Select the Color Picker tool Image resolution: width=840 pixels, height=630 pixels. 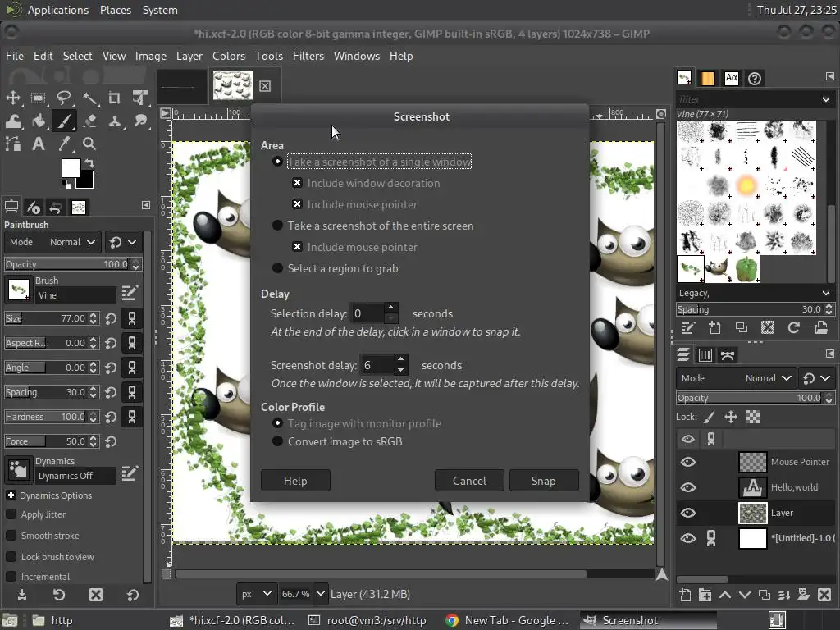coord(64,144)
